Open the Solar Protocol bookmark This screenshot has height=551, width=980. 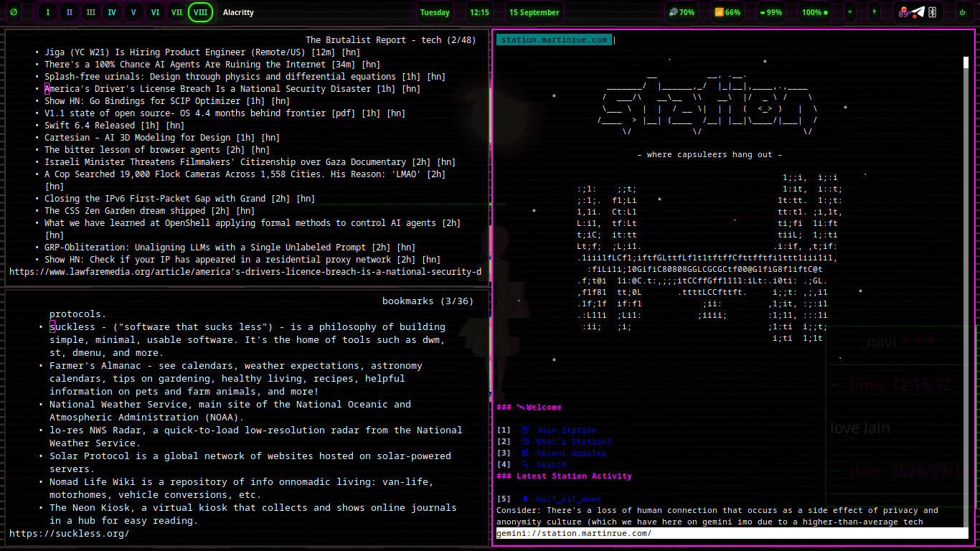pyautogui.click(x=250, y=463)
